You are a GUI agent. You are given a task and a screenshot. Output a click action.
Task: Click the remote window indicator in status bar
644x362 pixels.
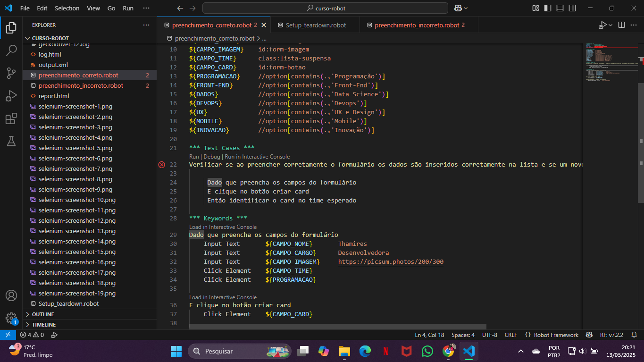(x=8, y=335)
